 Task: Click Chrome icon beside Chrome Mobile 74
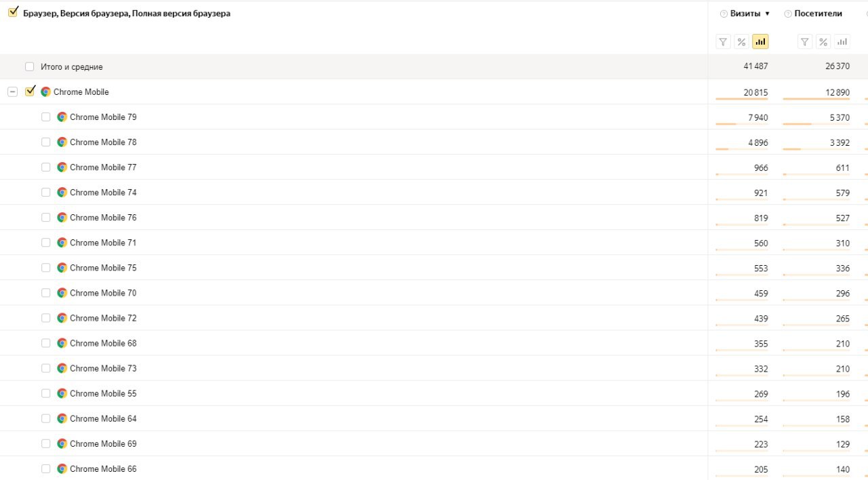point(62,192)
